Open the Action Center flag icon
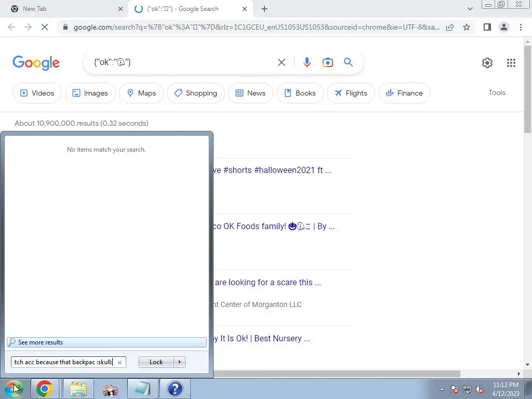 point(455,389)
